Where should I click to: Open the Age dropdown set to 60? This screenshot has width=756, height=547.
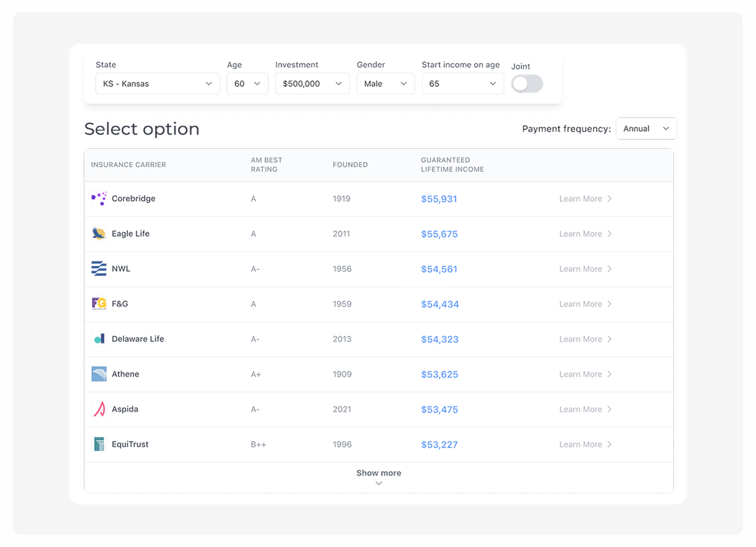pos(247,84)
